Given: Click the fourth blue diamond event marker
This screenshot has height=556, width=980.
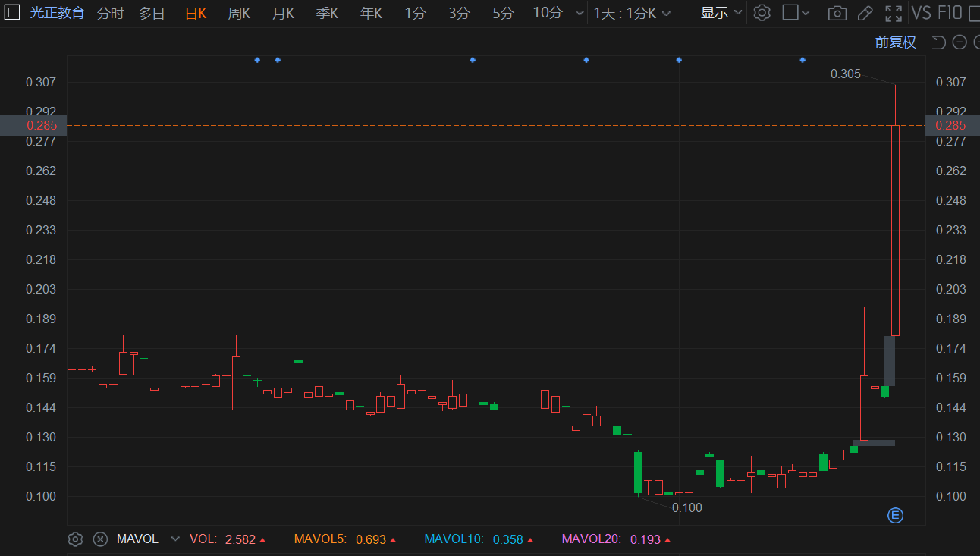Looking at the screenshot, I should click(586, 60).
